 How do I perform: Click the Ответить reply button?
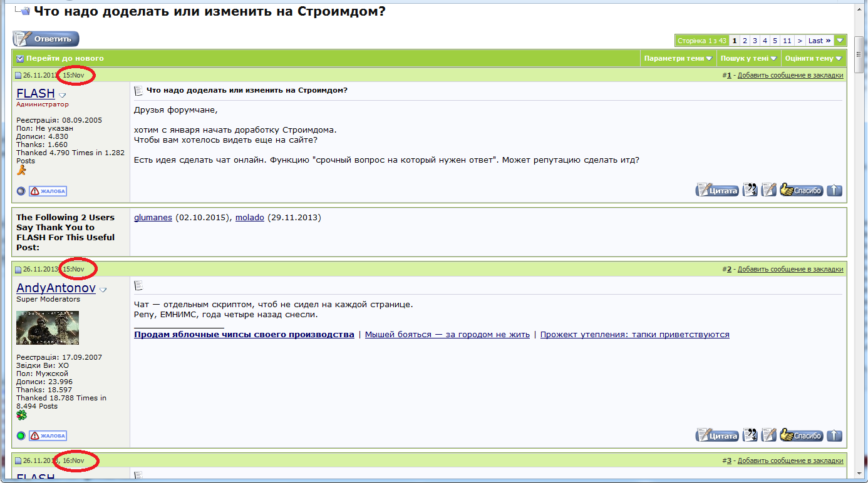pos(46,39)
